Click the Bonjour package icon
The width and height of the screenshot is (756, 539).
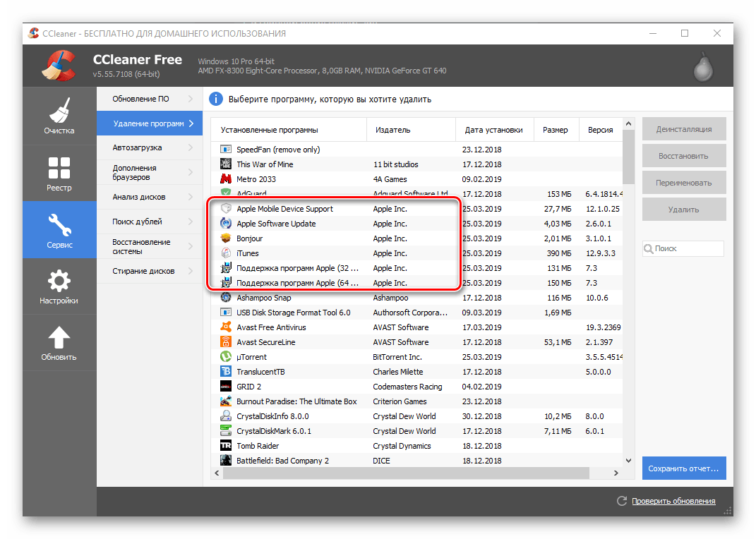[x=226, y=238]
